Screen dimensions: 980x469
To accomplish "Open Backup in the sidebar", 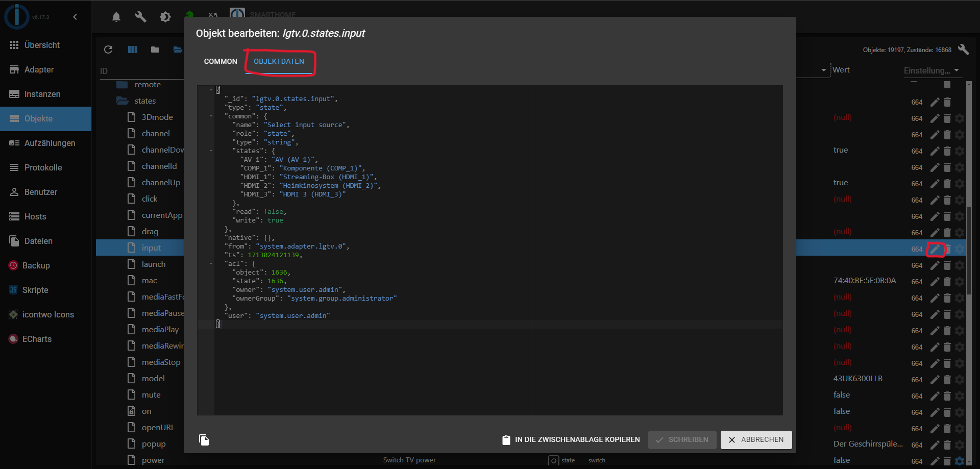I will [x=46, y=265].
